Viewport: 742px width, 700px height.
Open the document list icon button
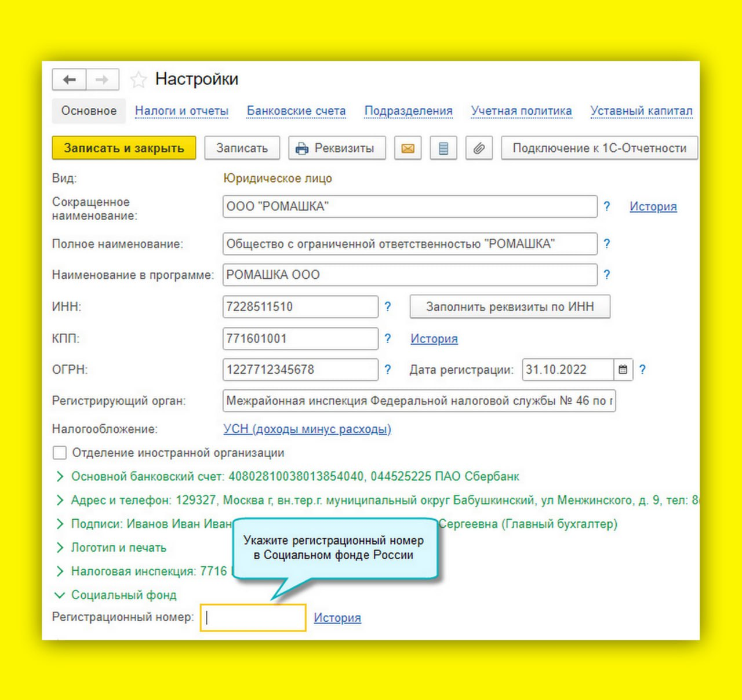point(443,148)
